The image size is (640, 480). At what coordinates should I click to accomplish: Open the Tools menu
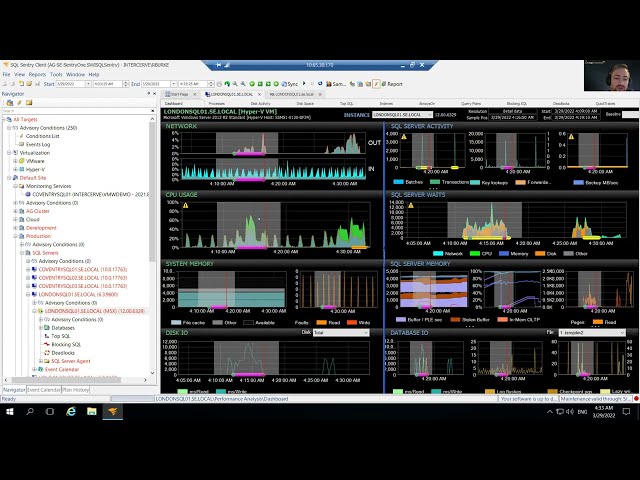56,75
